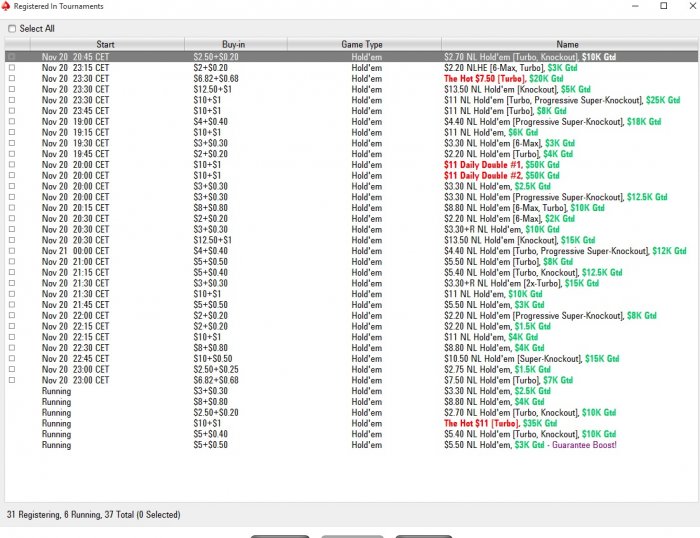Click '$3.30 NL Hold'em [Progressive Super-Knockout], $12.5K Gtd'
700x538 pixels.
555,197
